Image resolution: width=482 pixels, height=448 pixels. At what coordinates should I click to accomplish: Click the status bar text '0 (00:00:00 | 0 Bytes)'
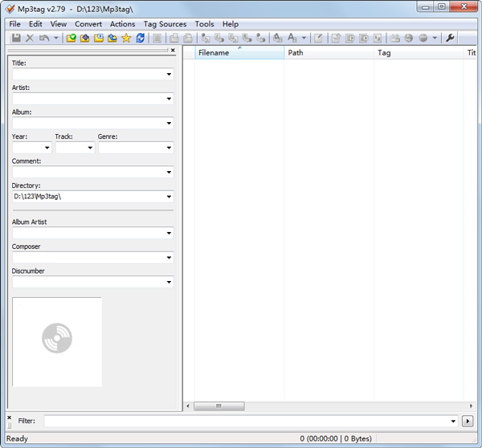(336, 438)
